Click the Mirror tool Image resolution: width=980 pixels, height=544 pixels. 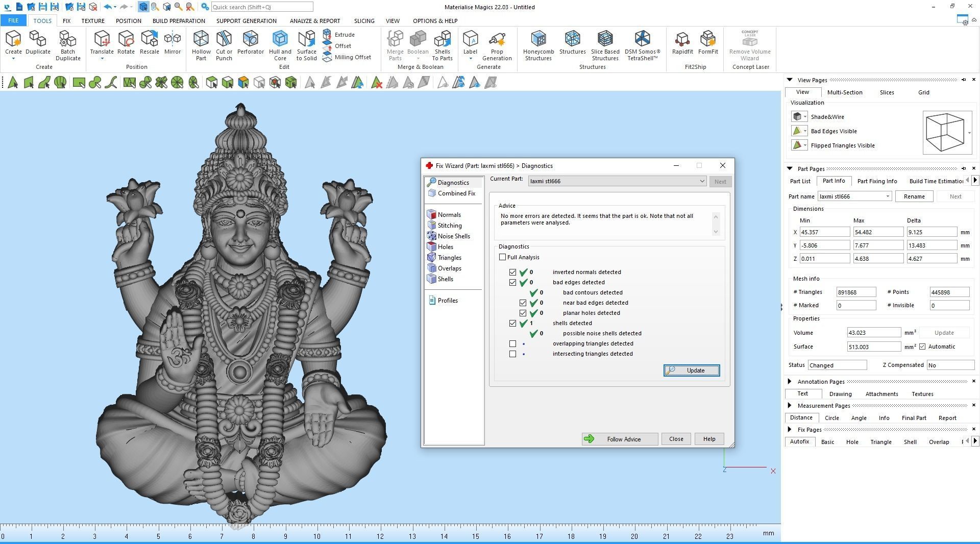pos(172,42)
